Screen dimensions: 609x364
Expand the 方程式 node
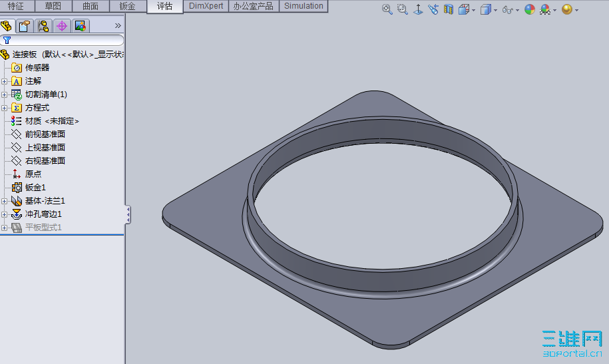[x=4, y=108]
